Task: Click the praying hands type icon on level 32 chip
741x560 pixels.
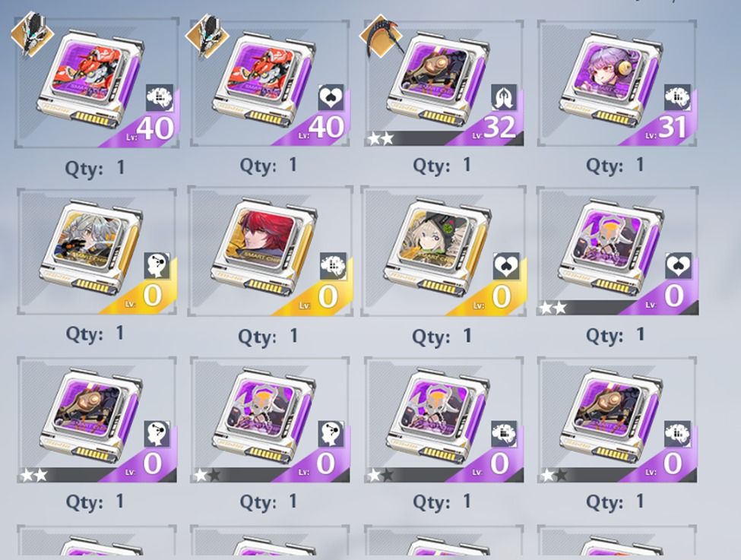Action: click(x=504, y=97)
